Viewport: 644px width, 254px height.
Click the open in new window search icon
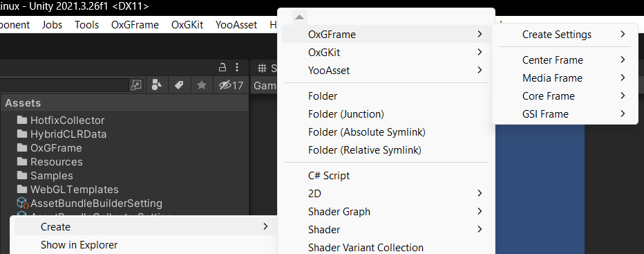click(136, 85)
